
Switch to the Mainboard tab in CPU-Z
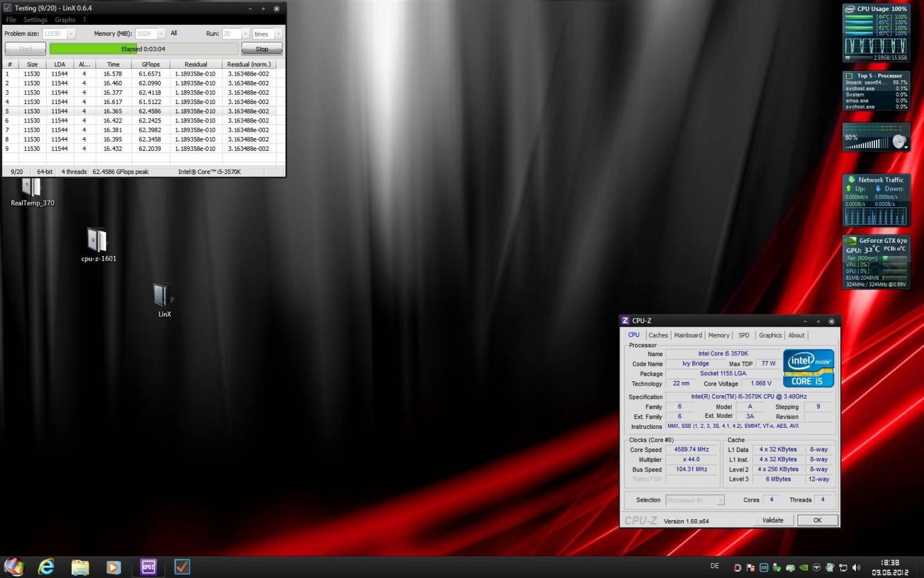[x=688, y=335]
